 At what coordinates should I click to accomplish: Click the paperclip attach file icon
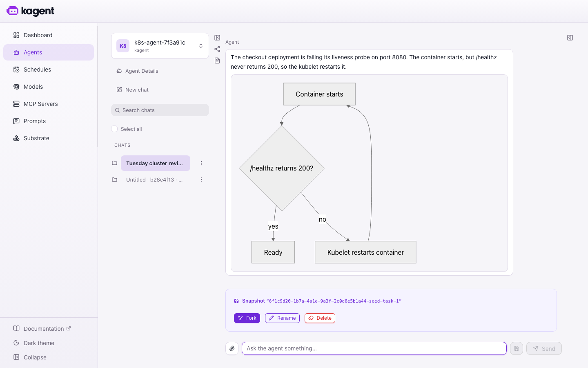click(232, 348)
